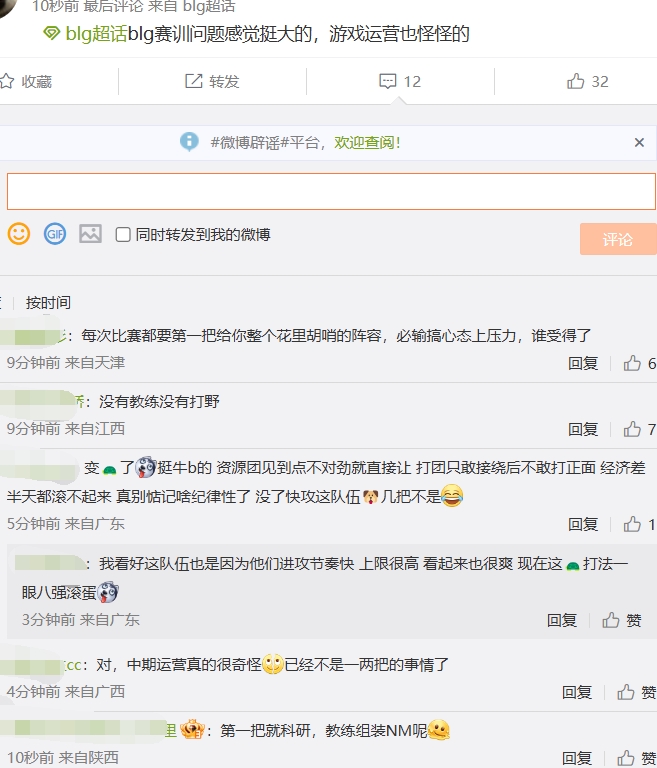Reply to the 没有教练没有打野 comment
657x768 pixels.
(x=583, y=429)
